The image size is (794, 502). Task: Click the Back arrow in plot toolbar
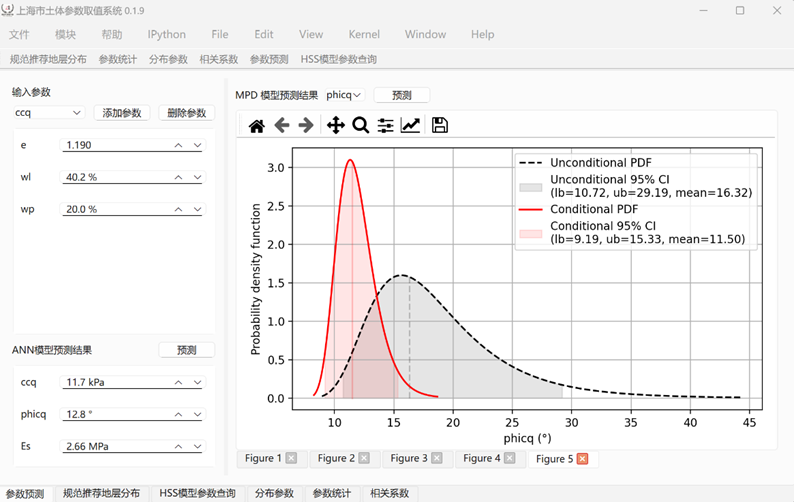282,125
